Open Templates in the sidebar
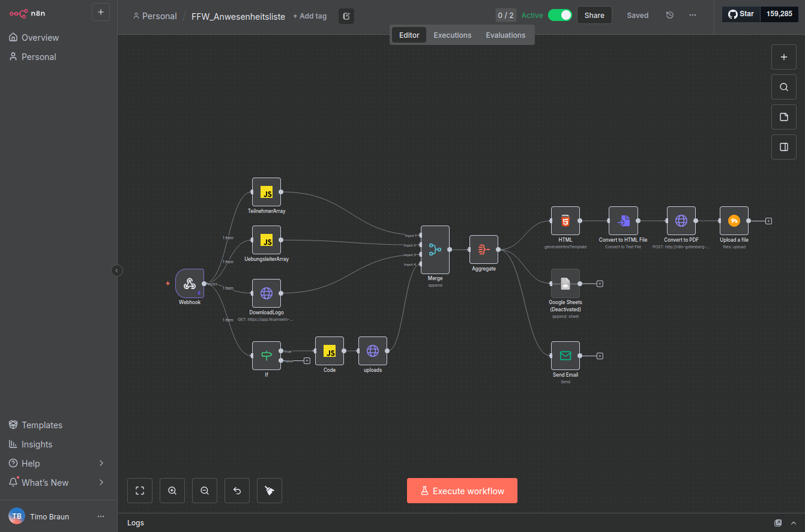This screenshot has height=532, width=805. pos(42,425)
